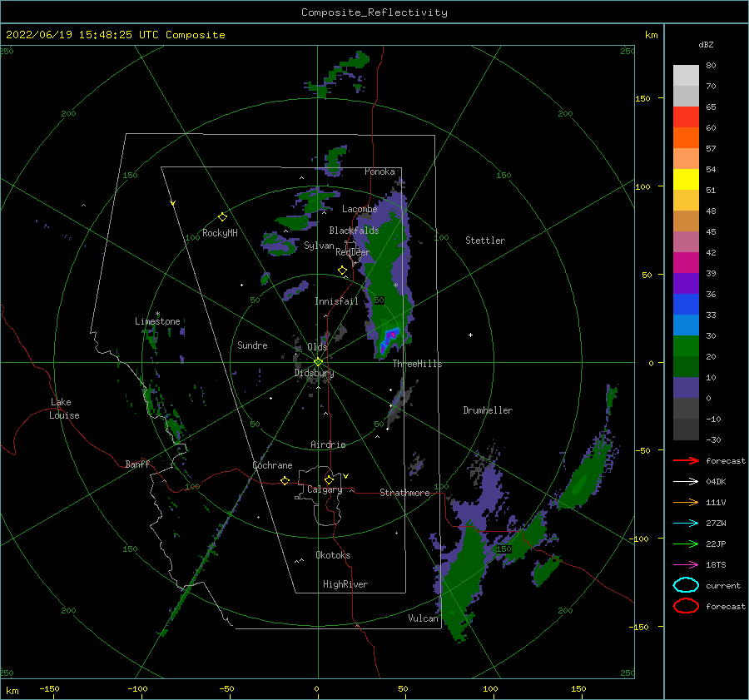Click the Drumheller label

pyautogui.click(x=488, y=410)
